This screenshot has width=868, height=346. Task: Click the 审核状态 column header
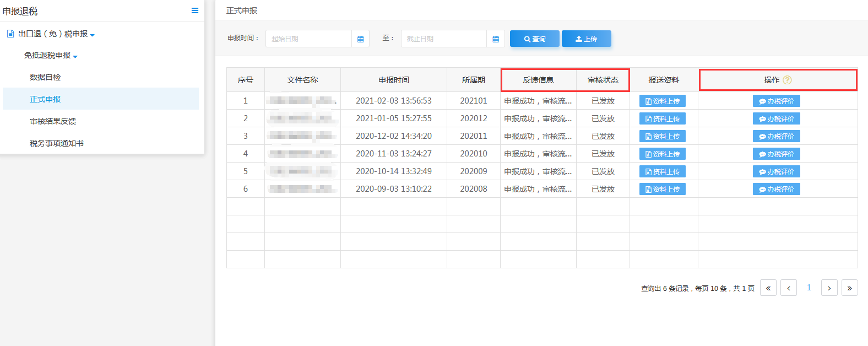(x=603, y=80)
